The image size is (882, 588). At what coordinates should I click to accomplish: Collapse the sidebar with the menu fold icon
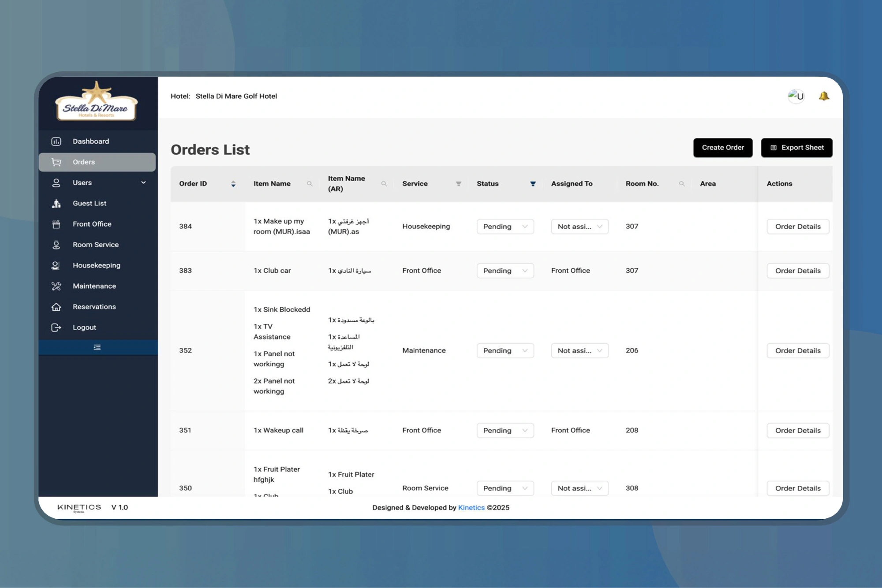97,347
